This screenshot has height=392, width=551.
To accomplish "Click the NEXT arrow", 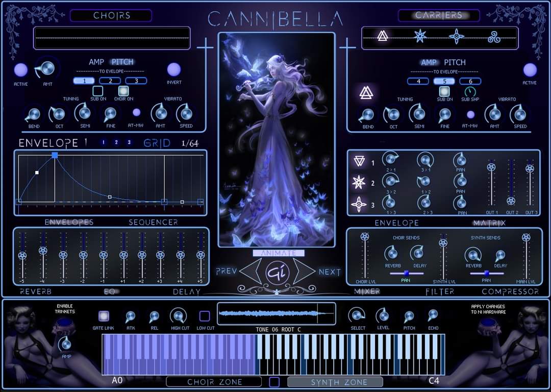I will (303, 271).
